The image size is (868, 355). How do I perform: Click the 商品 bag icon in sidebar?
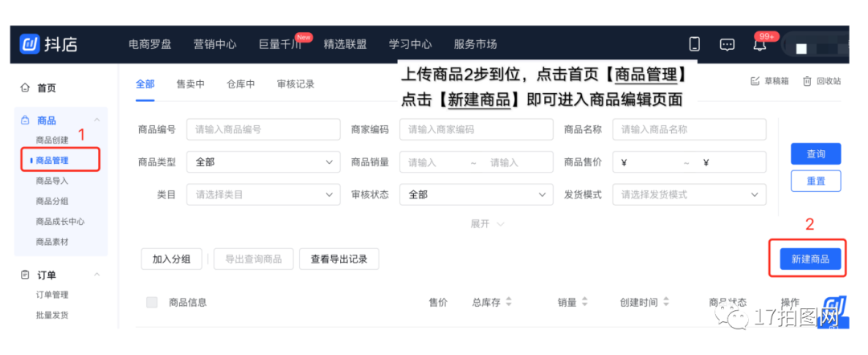(x=24, y=120)
